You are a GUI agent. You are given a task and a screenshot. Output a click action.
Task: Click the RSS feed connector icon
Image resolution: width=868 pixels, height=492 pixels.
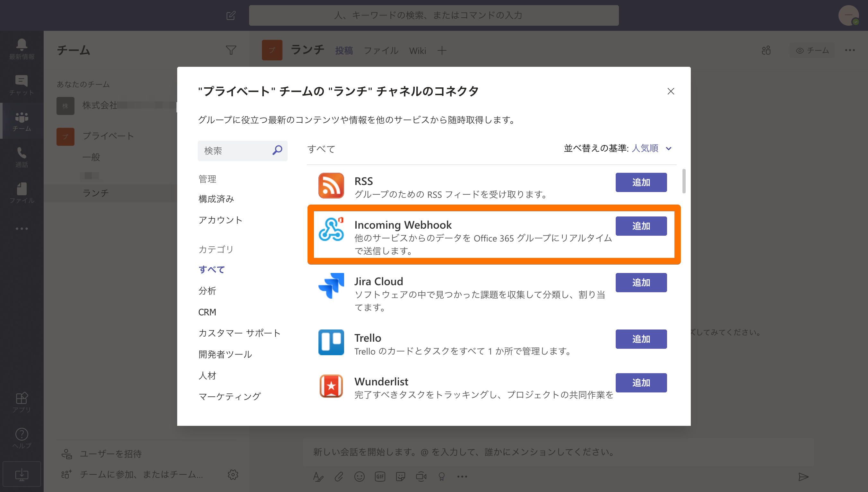pyautogui.click(x=331, y=186)
